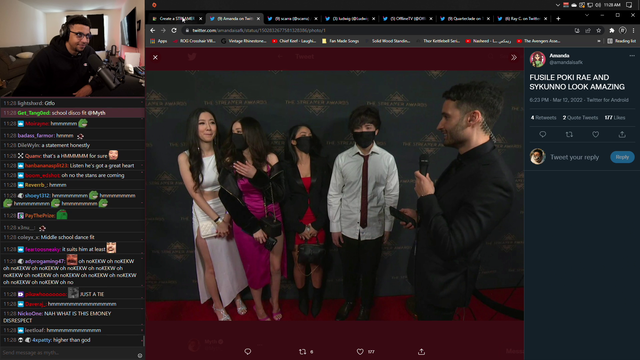Open the Fan Made Songs bookmark
The image size is (640, 360).
(340, 41)
